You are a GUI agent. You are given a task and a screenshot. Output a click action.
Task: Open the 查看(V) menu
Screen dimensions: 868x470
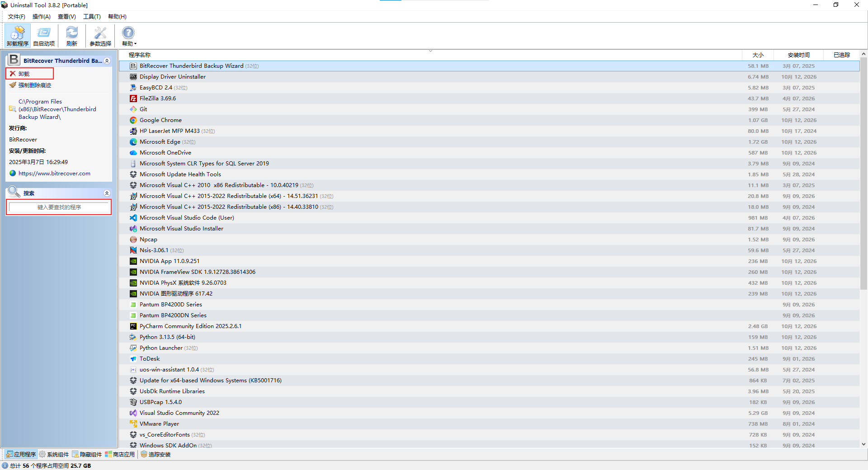coord(67,17)
